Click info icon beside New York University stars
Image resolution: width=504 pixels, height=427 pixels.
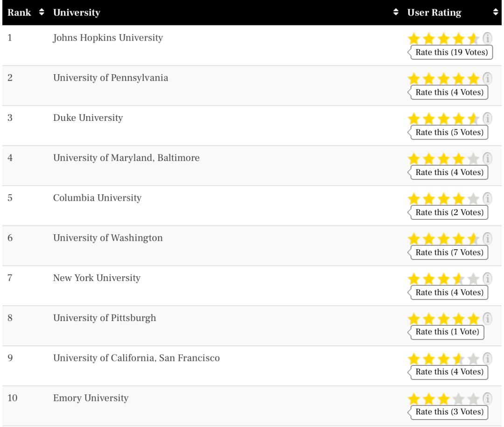487,278
